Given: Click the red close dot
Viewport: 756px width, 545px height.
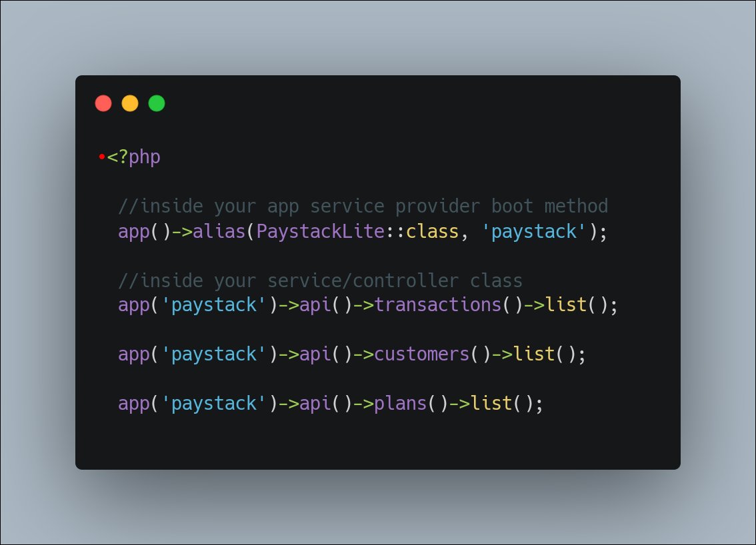Looking at the screenshot, I should (103, 103).
